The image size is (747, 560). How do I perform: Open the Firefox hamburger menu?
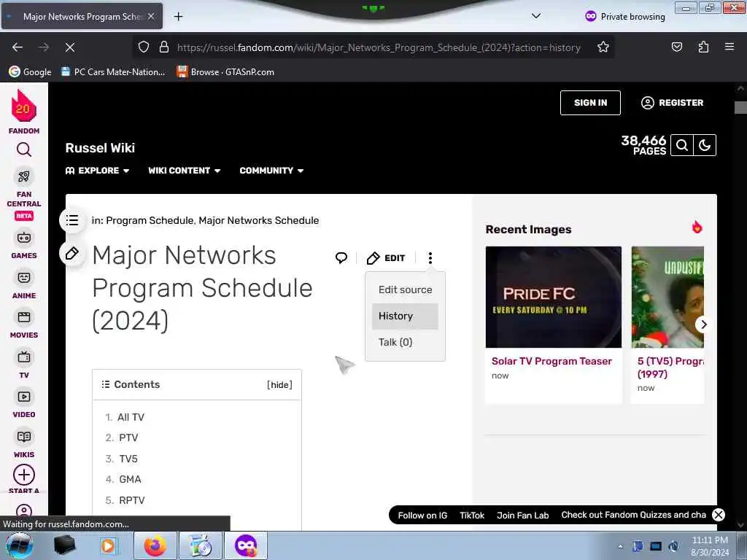click(729, 47)
